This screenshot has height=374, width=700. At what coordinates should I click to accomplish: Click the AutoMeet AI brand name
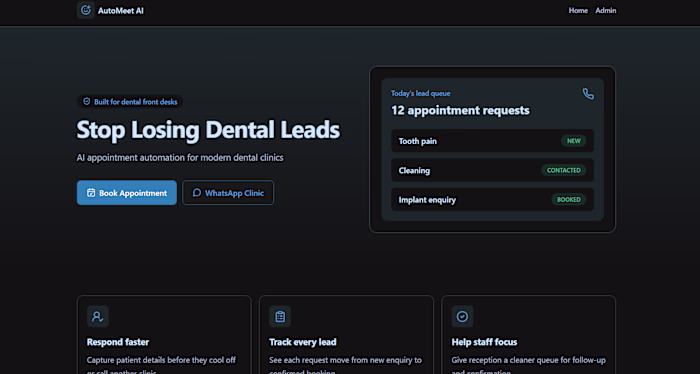click(121, 11)
